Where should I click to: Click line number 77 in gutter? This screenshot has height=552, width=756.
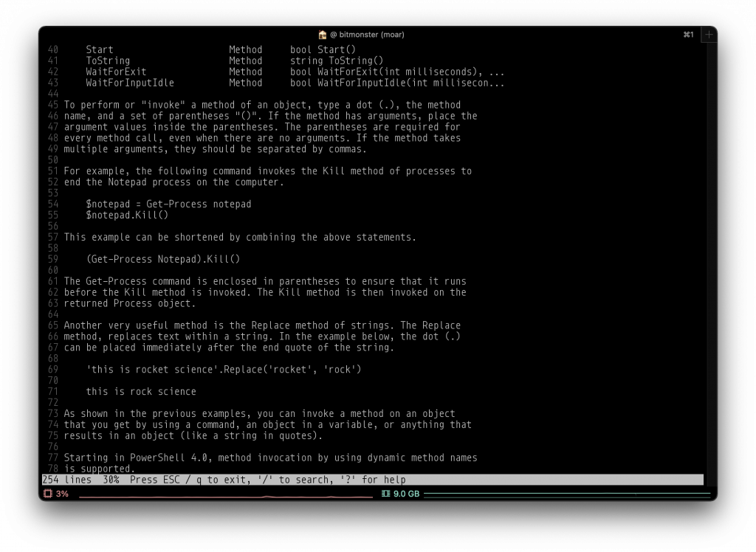pyautogui.click(x=53, y=458)
